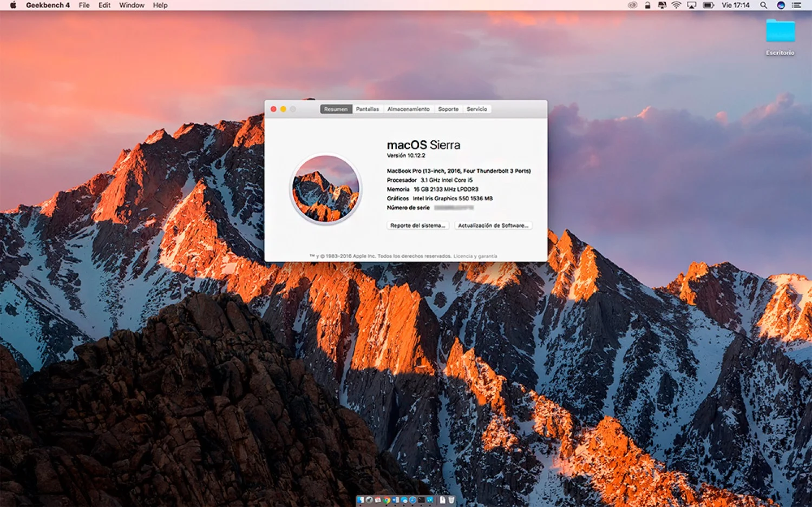812x507 pixels.
Task: Click the padlock icon in the menu bar
Action: point(647,5)
